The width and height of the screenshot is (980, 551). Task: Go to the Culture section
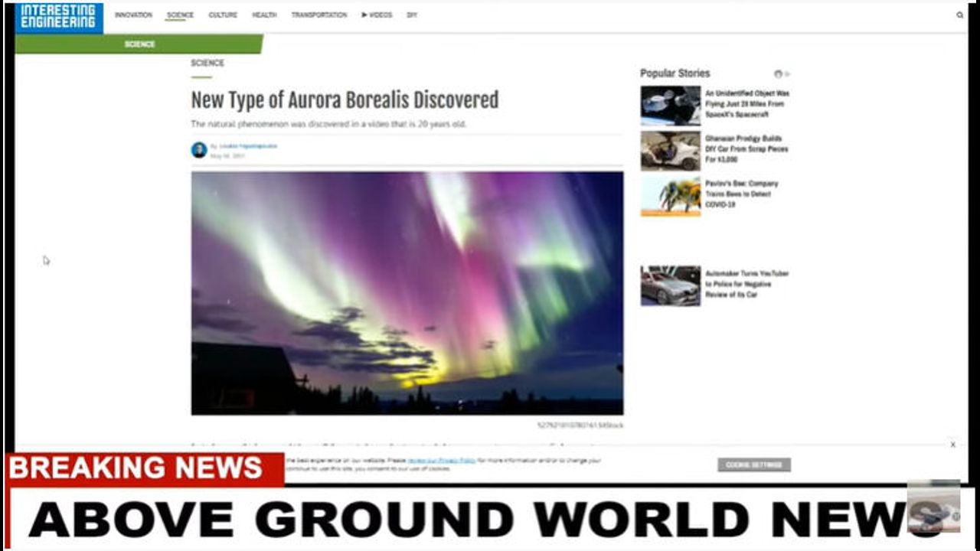coord(223,15)
